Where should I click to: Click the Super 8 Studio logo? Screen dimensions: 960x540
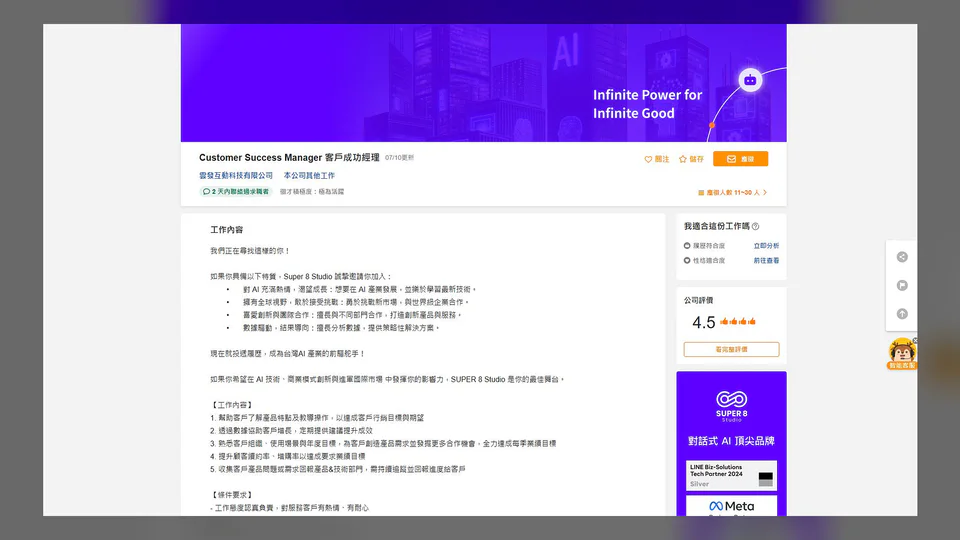point(731,407)
